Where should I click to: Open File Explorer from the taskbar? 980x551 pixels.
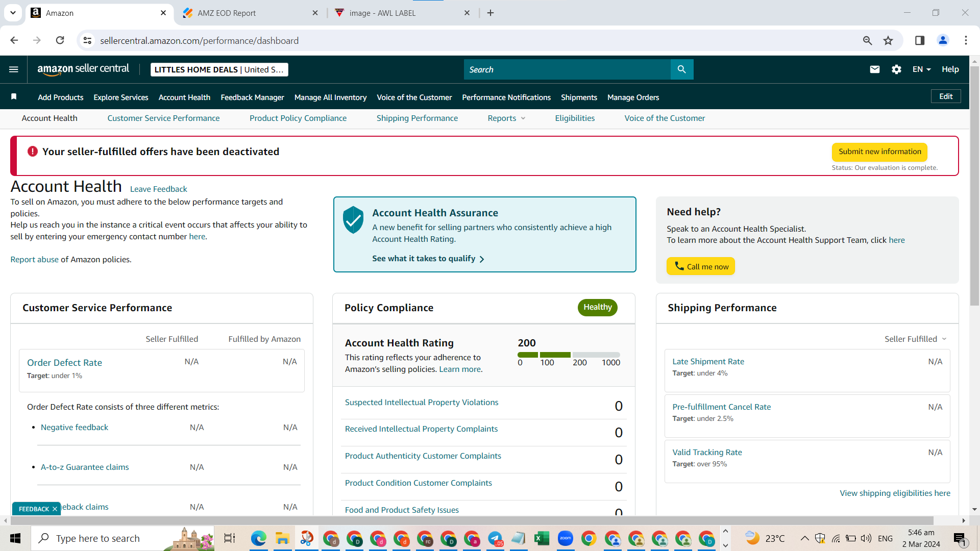[x=282, y=538]
